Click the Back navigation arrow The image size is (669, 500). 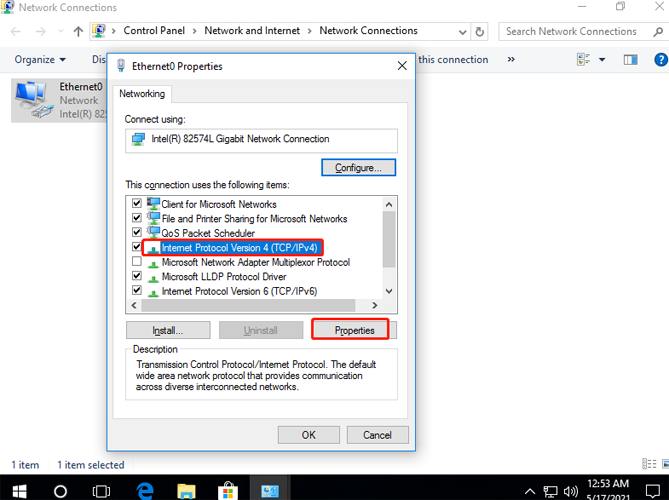point(16,31)
